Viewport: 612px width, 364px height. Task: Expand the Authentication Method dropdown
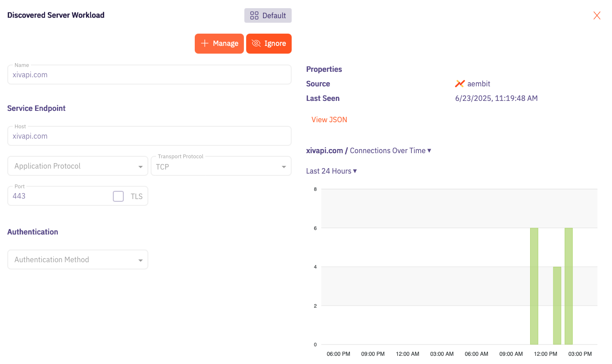click(78, 260)
